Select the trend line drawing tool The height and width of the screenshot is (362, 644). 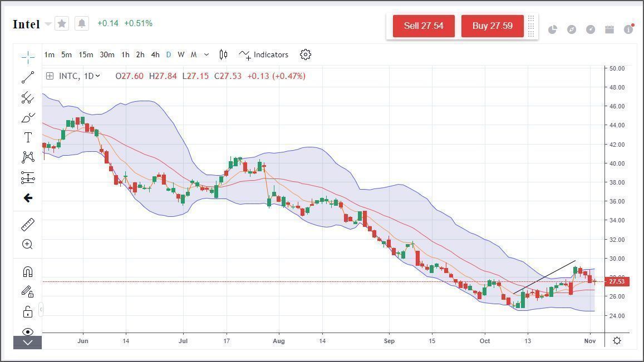click(28, 77)
